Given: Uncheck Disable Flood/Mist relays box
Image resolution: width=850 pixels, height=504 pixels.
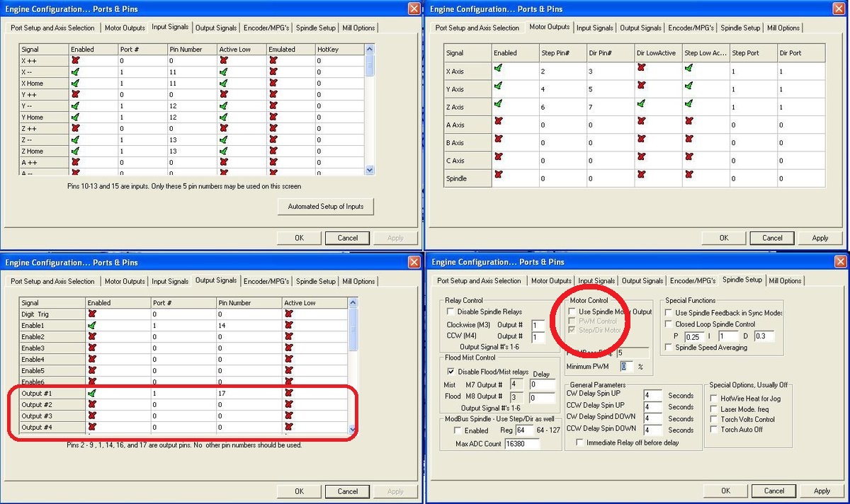Looking at the screenshot, I should [x=450, y=372].
